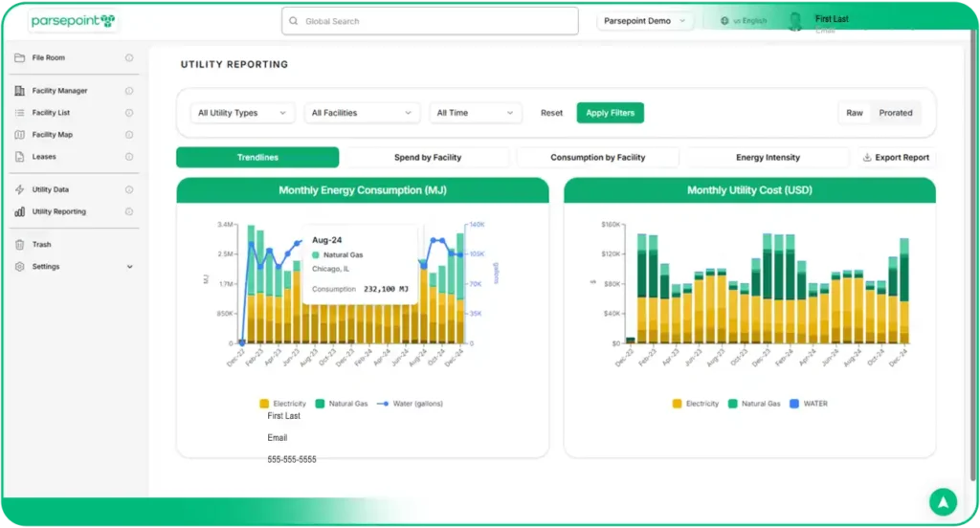Switch data view to Raw

pos(854,113)
